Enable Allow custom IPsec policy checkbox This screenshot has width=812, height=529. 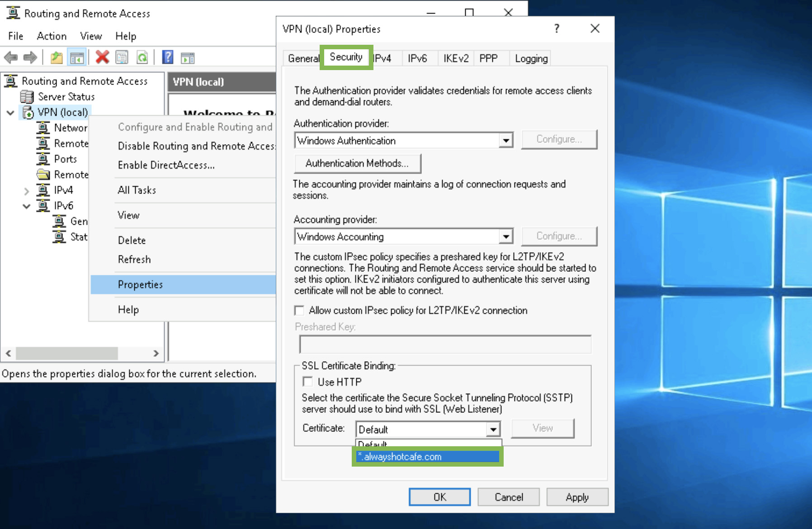pos(299,310)
